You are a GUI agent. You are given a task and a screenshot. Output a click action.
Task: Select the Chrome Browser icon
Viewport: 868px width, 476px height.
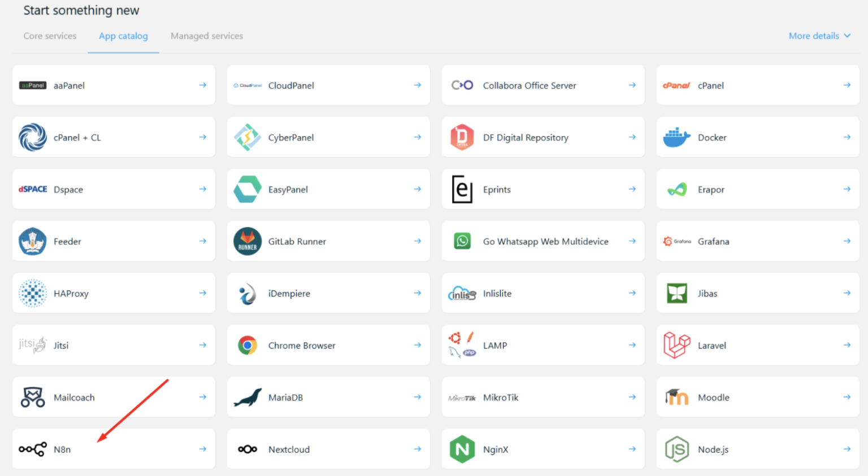247,345
